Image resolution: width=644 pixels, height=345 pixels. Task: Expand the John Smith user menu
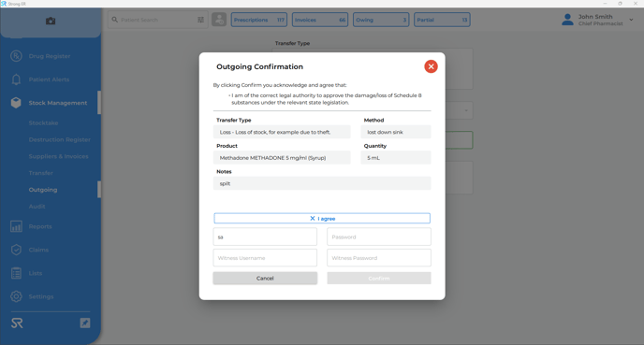click(x=631, y=20)
